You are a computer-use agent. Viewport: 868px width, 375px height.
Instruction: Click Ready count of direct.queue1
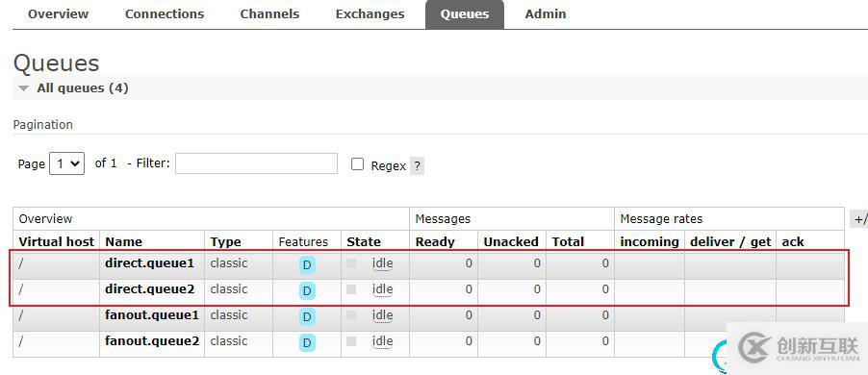click(x=469, y=263)
